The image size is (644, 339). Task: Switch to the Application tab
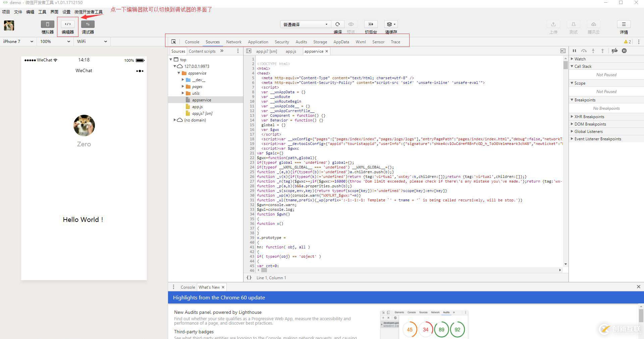tap(258, 42)
